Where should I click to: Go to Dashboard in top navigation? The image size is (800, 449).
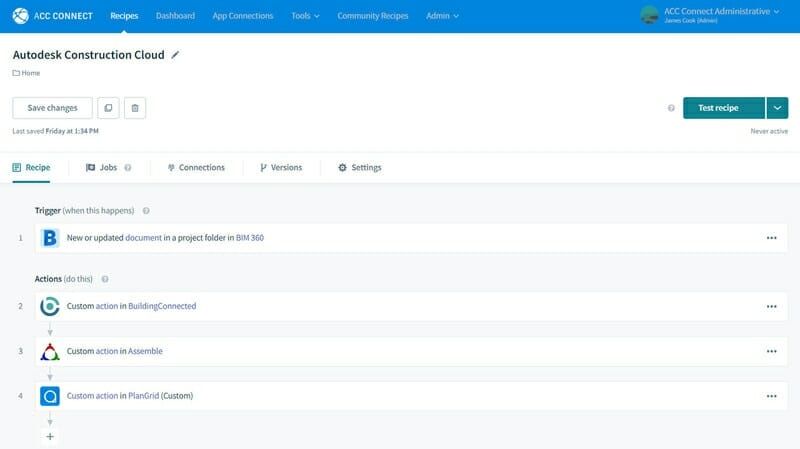[x=175, y=16]
